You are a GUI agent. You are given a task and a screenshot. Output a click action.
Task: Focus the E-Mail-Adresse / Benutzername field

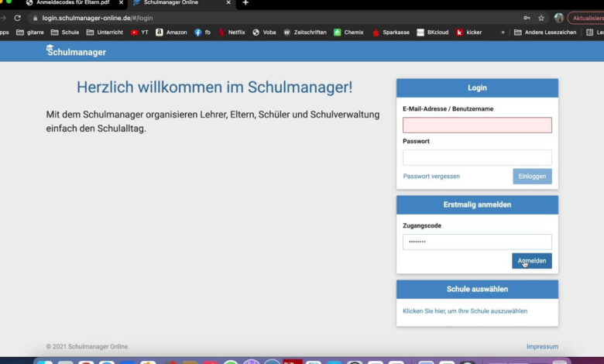pos(477,125)
